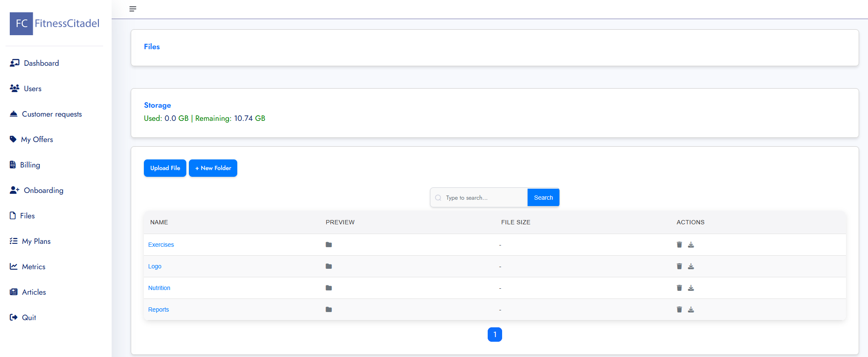Create a folder with New Folder button
Viewport: 868px width, 357px height.
point(213,168)
